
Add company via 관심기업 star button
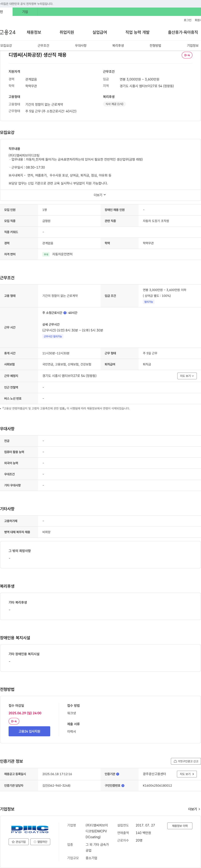(x=18, y=842)
